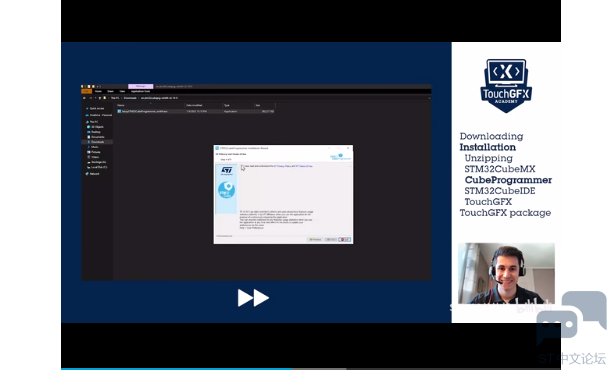Open the View ribbon tab
This screenshot has width=615, height=374.
click(x=122, y=91)
